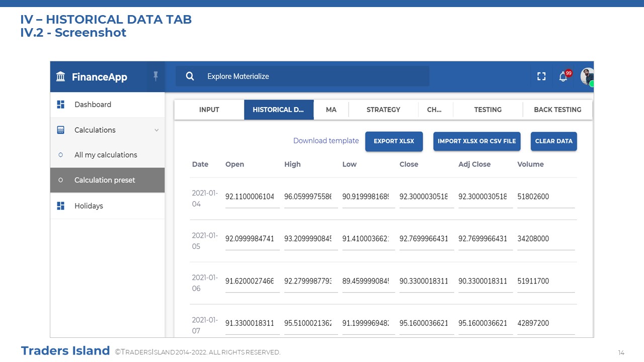Viewport: 644px width, 362px height.
Task: Select Calculation preset in the sidebar
Action: click(x=108, y=180)
